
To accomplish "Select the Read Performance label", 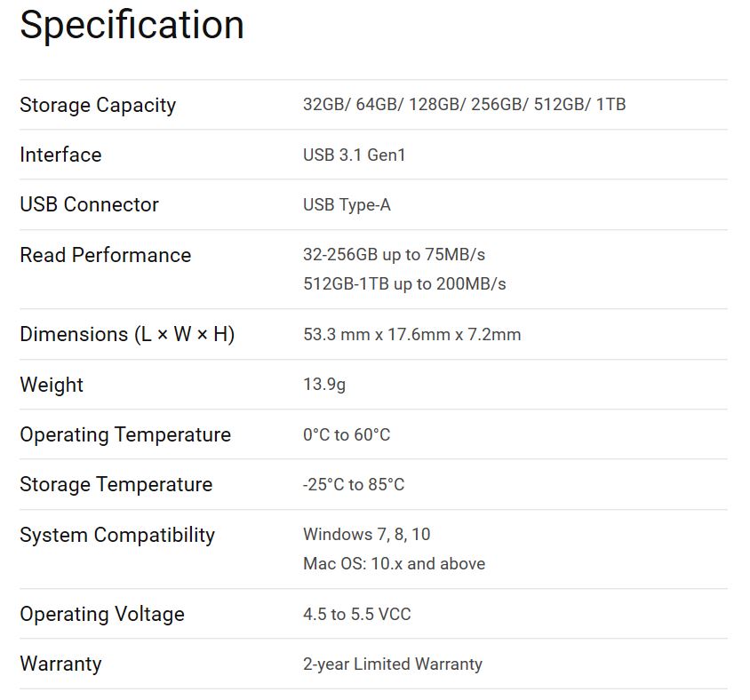I will click(105, 255).
